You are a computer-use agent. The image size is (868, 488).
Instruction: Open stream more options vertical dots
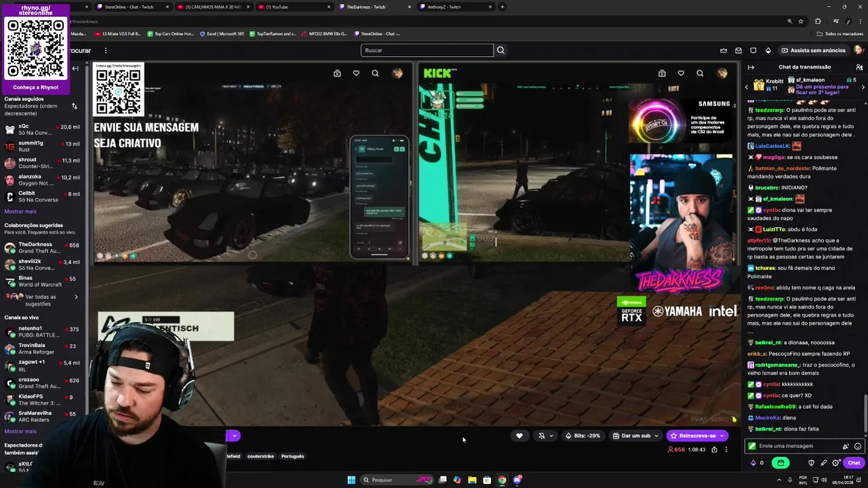coord(726,449)
